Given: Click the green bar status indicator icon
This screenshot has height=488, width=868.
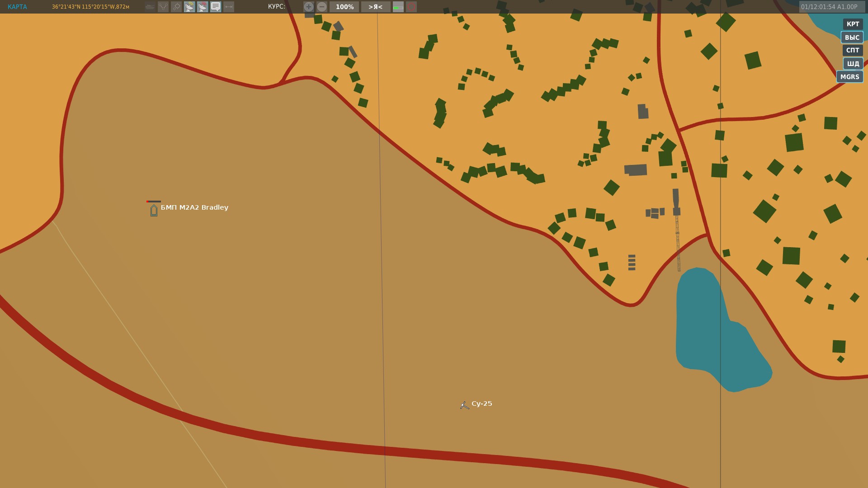Looking at the screenshot, I should coord(398,7).
